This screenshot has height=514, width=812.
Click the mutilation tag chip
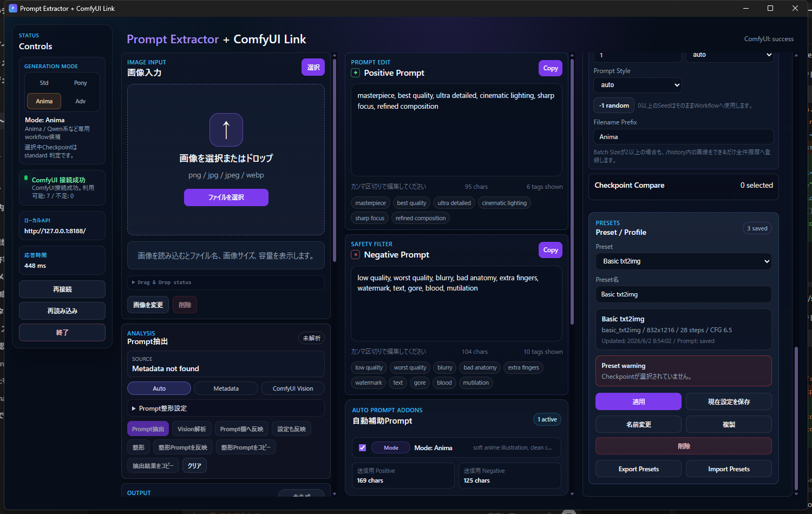[x=476, y=383]
